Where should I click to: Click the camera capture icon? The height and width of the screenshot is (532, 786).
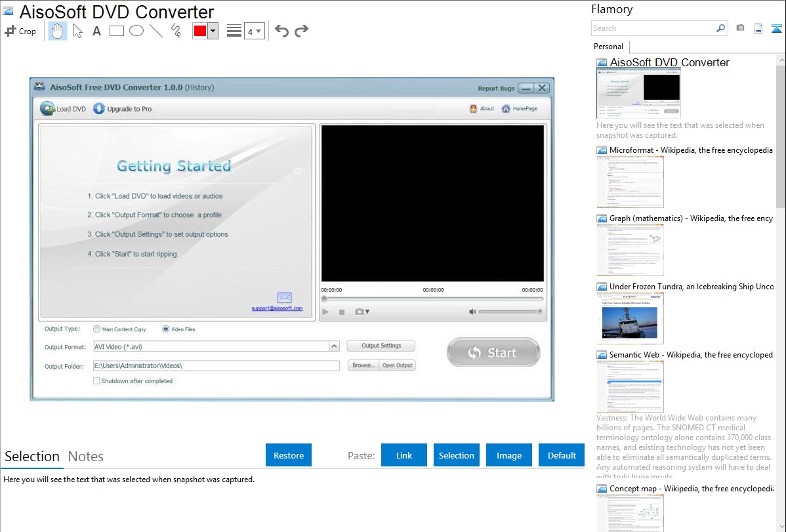click(x=740, y=28)
